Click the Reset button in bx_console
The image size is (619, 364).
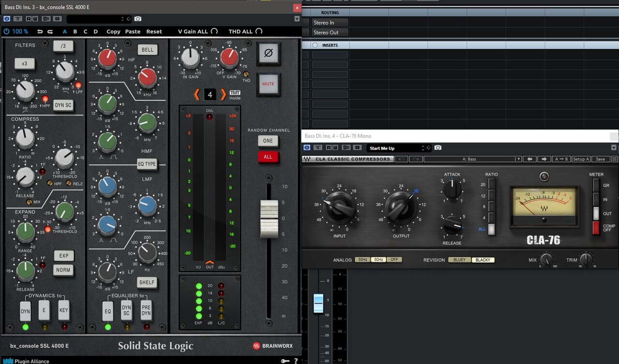[154, 31]
